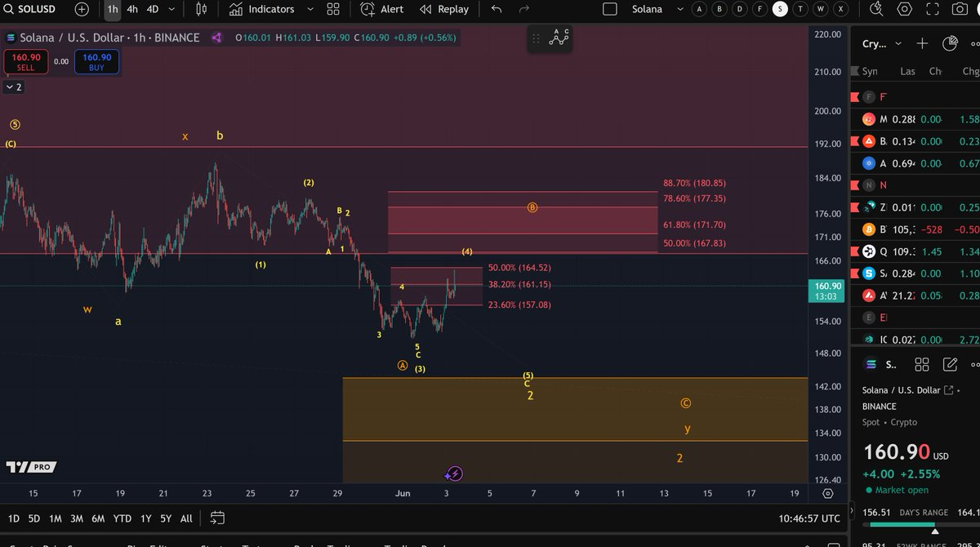Open Solana / U.S. Dollar external link icon
Viewport: 980px width, 547px height.
coord(948,390)
